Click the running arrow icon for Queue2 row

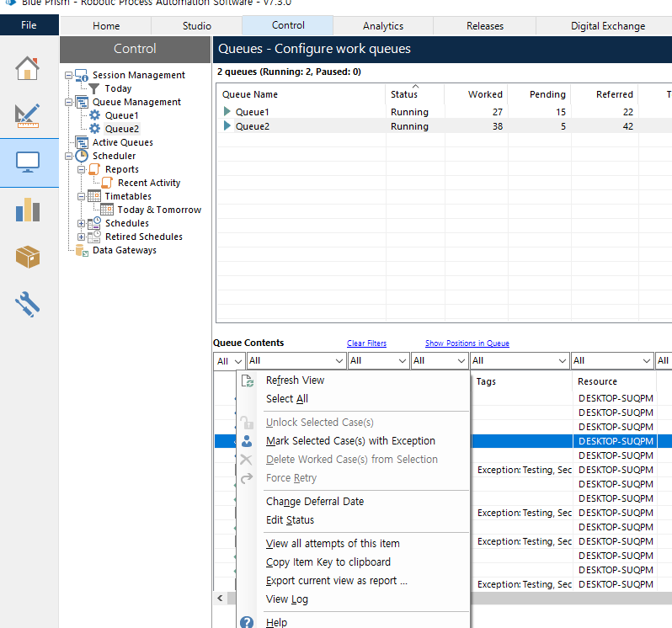pyautogui.click(x=227, y=126)
